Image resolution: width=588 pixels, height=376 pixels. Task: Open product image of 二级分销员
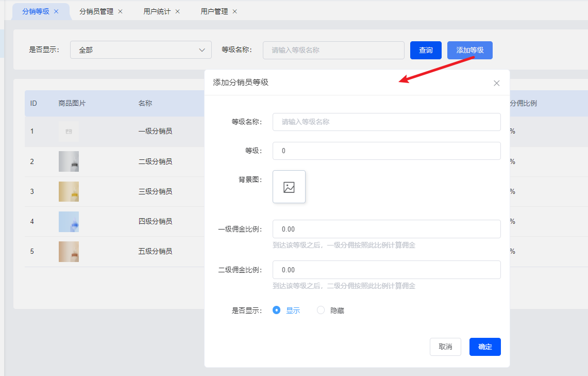coord(69,161)
